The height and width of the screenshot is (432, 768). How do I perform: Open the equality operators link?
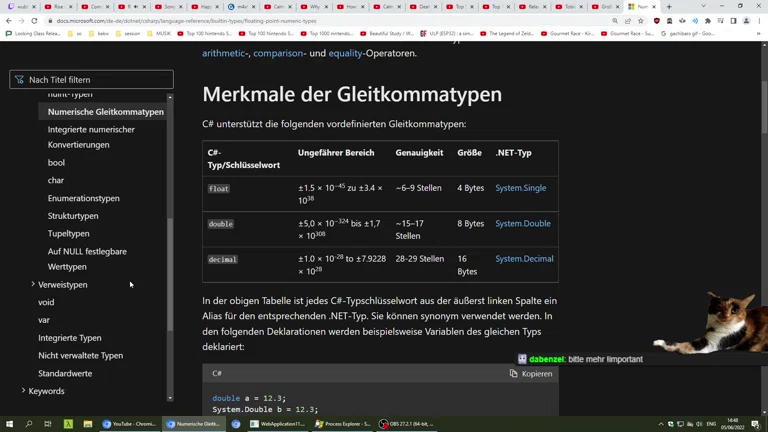[x=345, y=53]
